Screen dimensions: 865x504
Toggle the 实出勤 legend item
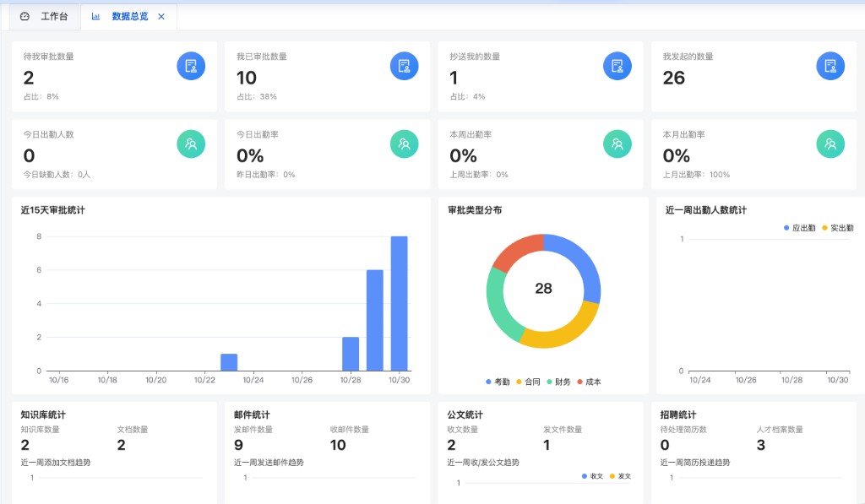[837, 228]
